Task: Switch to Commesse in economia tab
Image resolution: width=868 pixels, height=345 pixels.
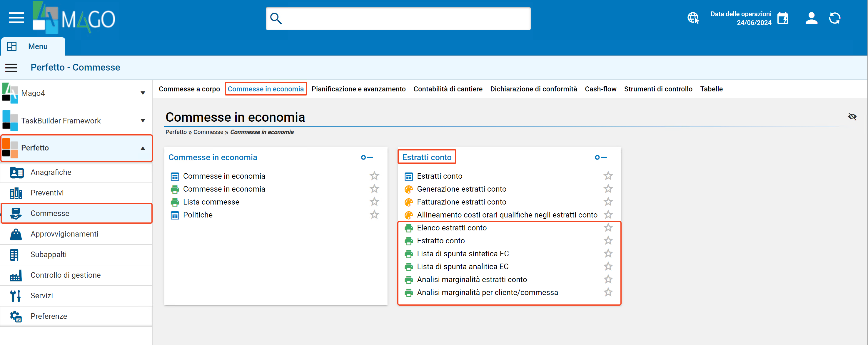Action: coord(266,89)
